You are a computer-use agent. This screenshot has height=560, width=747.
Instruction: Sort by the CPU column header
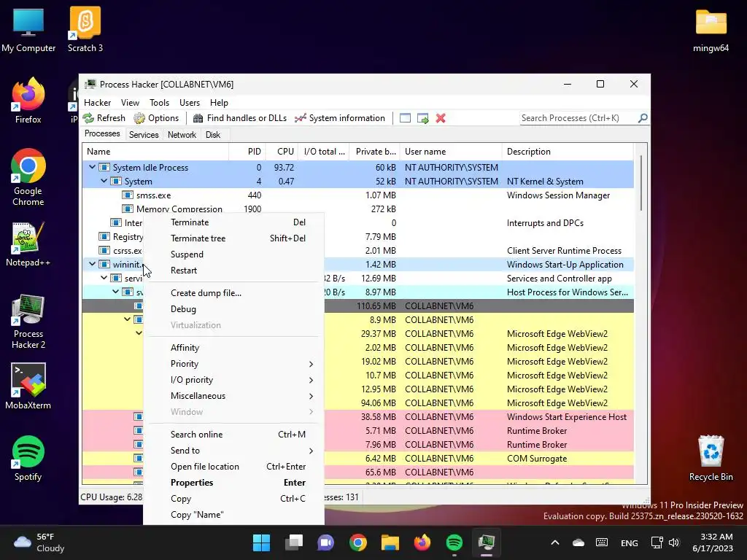(x=282, y=152)
